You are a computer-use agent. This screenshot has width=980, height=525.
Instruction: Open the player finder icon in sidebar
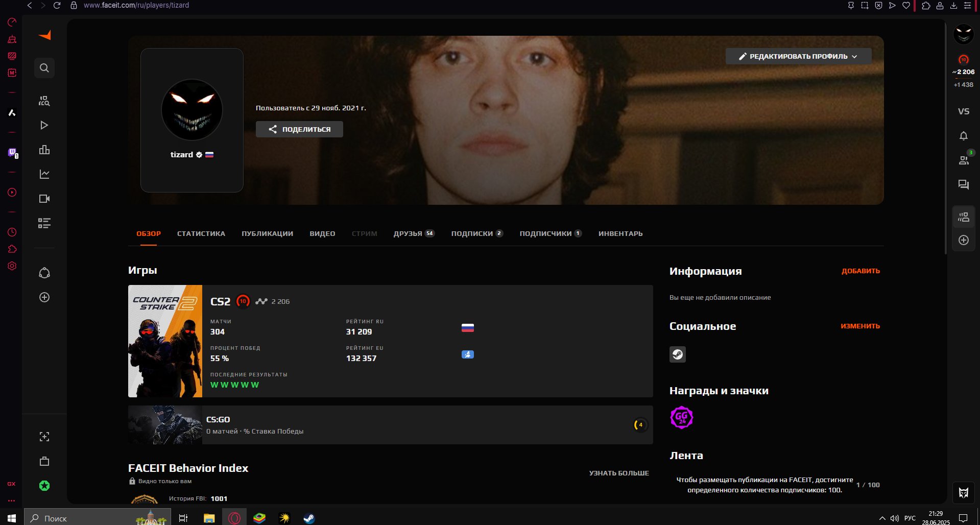(44, 101)
